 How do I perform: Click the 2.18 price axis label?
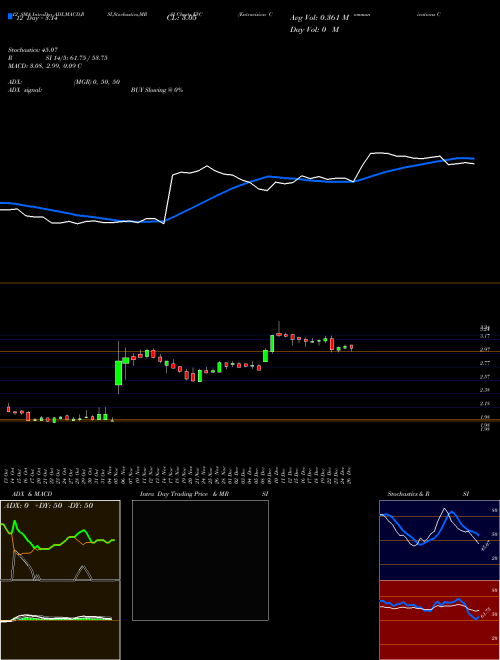[484, 403]
